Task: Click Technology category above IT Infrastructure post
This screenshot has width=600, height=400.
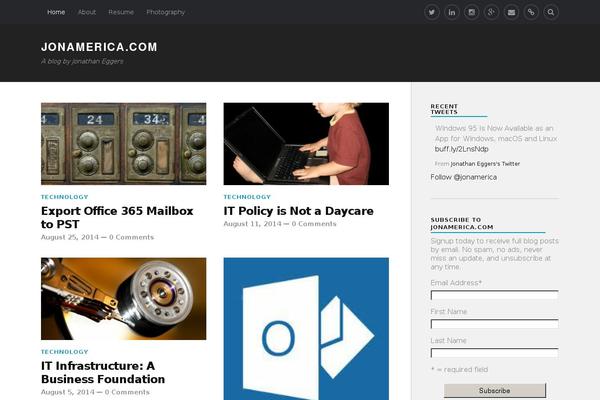Action: point(65,352)
